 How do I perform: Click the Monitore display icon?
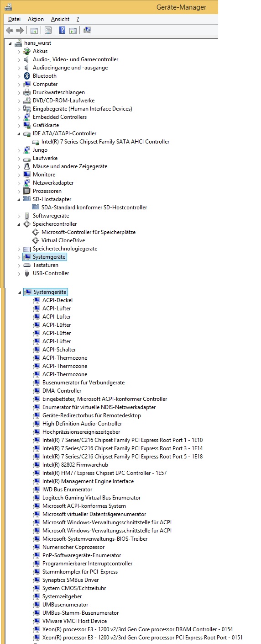pos(27,175)
